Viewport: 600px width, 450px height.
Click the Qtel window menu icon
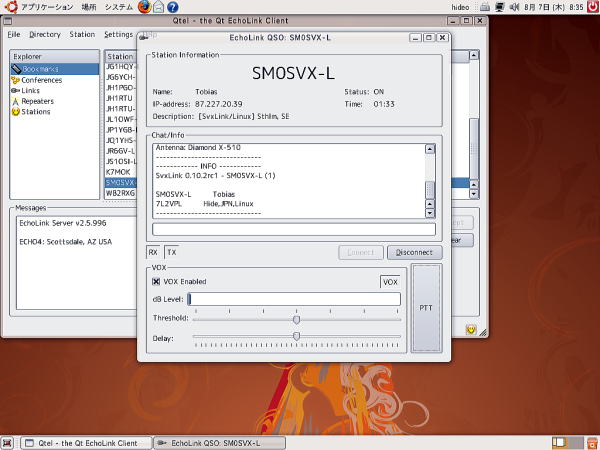(7, 21)
